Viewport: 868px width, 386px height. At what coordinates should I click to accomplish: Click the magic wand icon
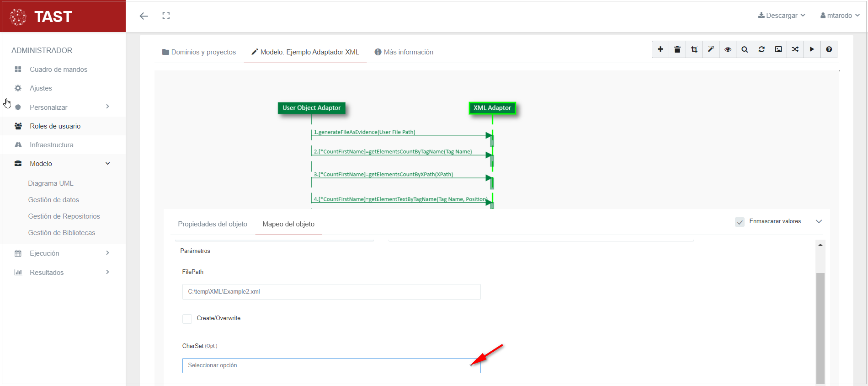click(x=711, y=49)
